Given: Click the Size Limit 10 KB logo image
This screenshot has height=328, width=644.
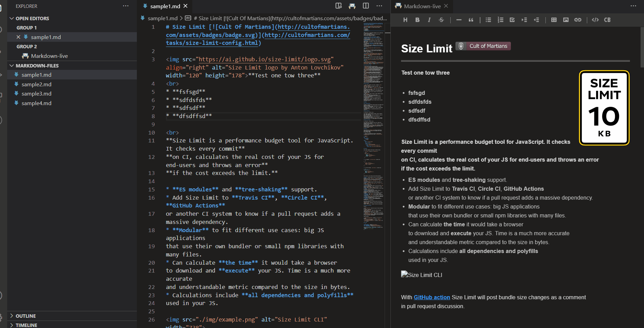Looking at the screenshot, I should point(604,108).
